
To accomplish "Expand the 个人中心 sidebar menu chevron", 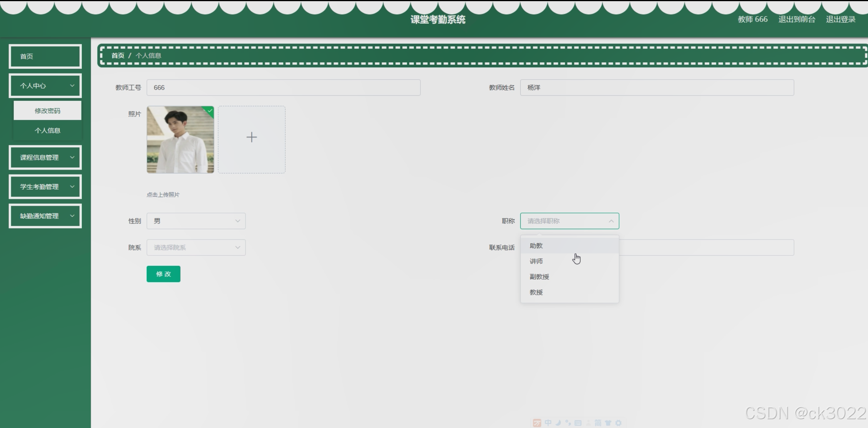I will tap(72, 86).
